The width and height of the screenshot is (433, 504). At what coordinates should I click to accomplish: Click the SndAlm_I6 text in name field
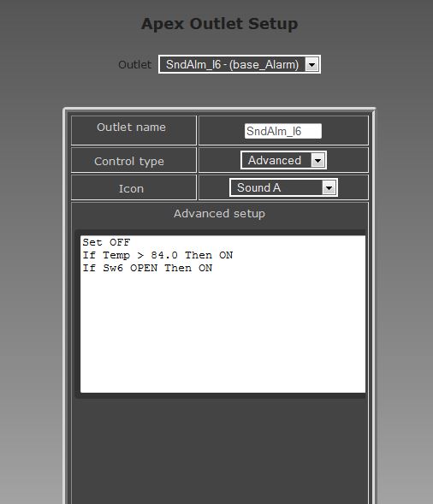[x=274, y=131]
